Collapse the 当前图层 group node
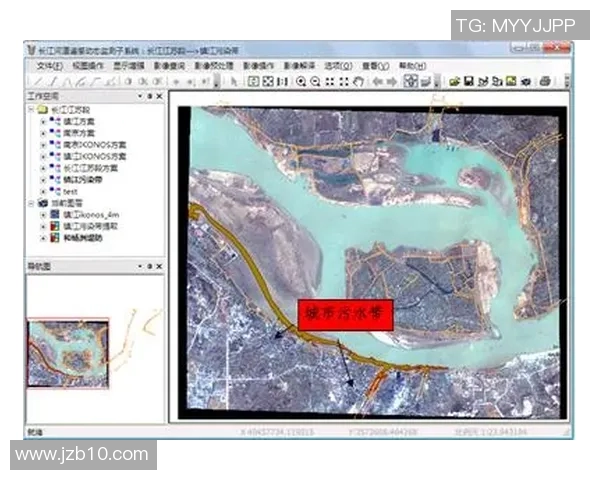The width and height of the screenshot is (600, 480). pyautogui.click(x=31, y=203)
